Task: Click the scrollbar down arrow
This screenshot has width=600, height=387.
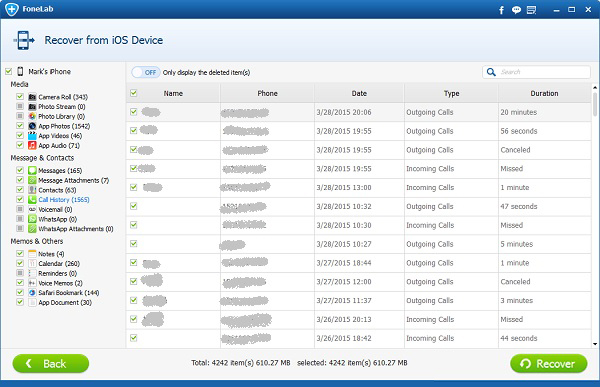Action: (595, 344)
